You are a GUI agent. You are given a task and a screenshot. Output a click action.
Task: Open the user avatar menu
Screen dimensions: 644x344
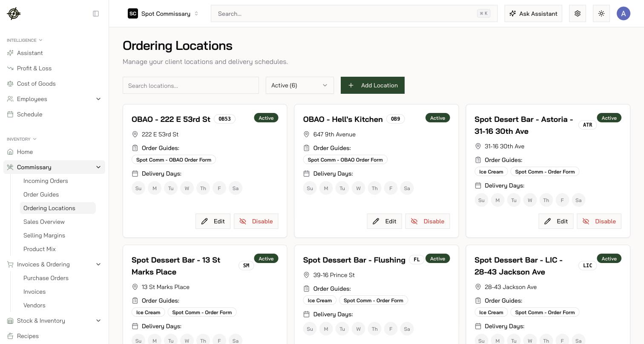click(624, 14)
